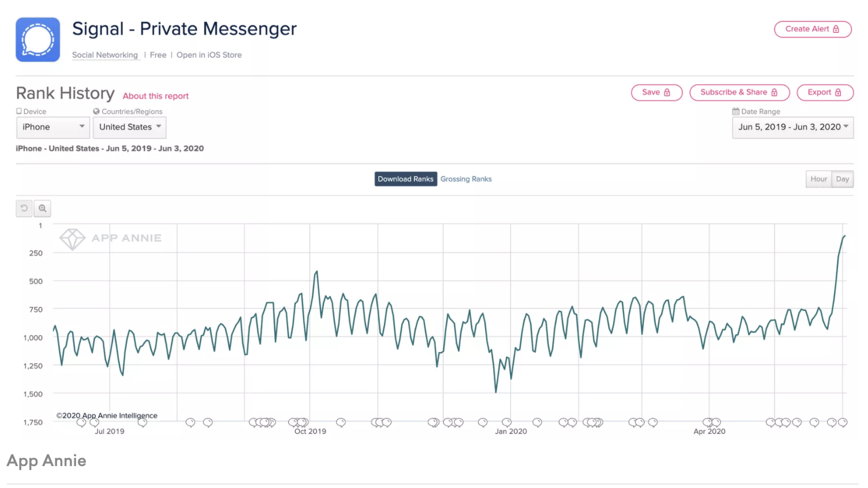Click the Signal - Private Messenger title
This screenshot has width=868, height=488.
coord(184,29)
